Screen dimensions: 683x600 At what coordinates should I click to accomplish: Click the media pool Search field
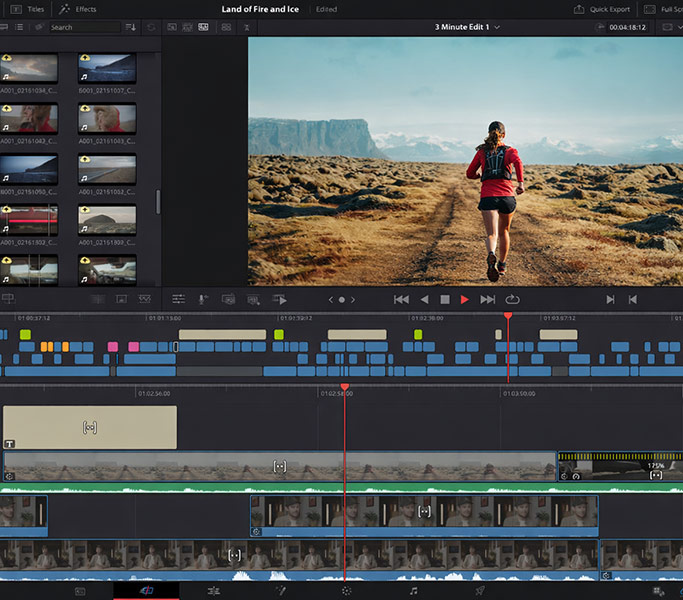[x=85, y=27]
